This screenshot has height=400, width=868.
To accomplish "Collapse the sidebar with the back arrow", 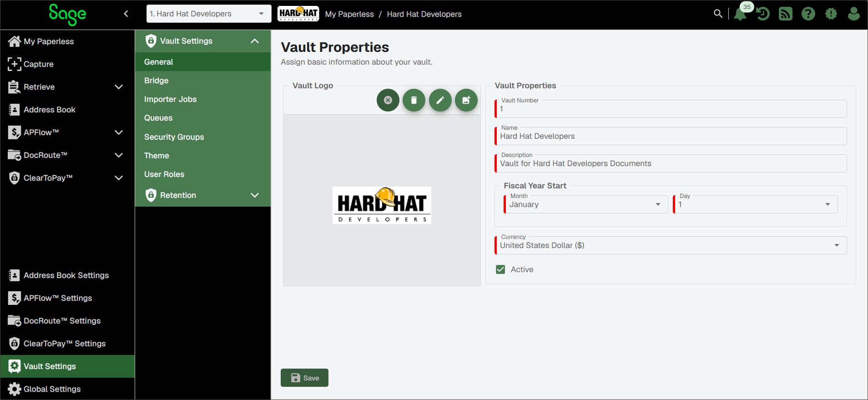I will point(126,14).
